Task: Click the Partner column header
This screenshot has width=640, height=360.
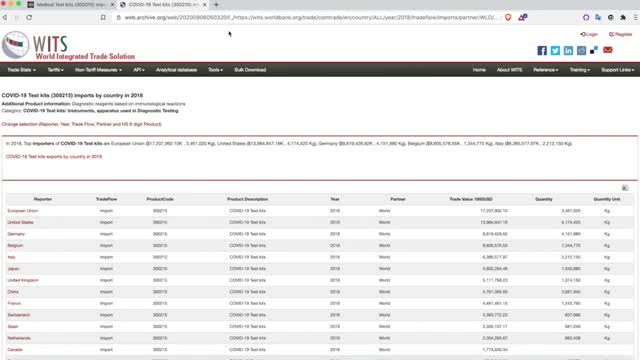Action: (x=398, y=199)
